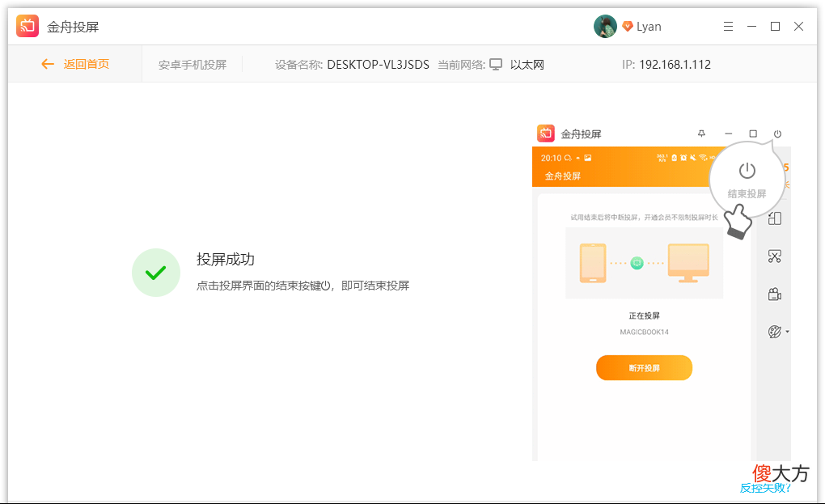825x504 pixels.
Task: Click camera record icon in illustrated sidebar
Action: [775, 294]
